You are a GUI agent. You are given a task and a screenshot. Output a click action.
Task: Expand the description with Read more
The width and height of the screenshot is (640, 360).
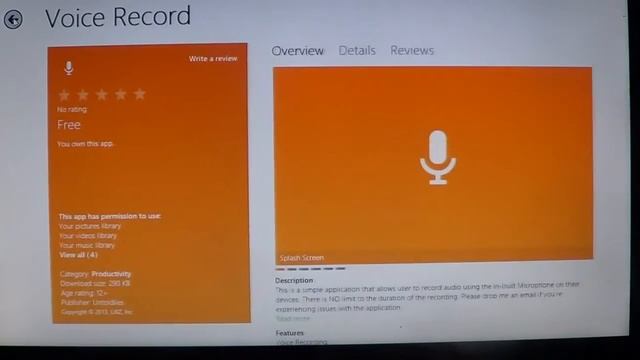[x=293, y=318]
